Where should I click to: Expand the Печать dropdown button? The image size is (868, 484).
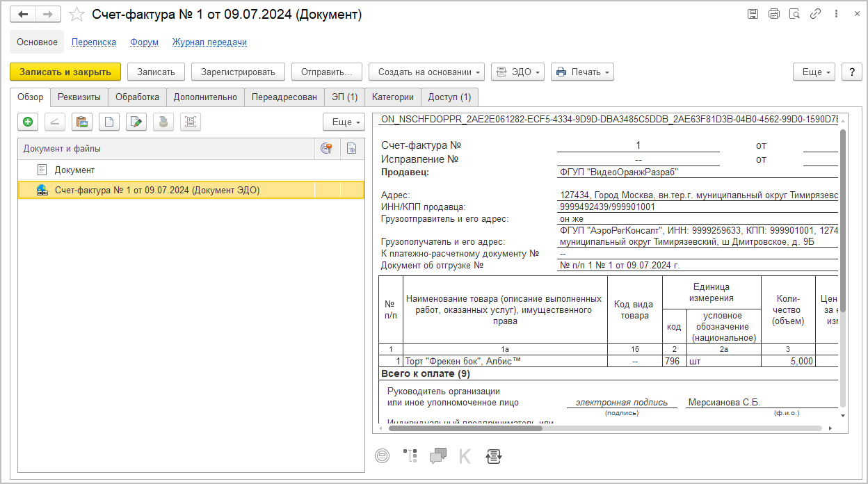(x=582, y=72)
